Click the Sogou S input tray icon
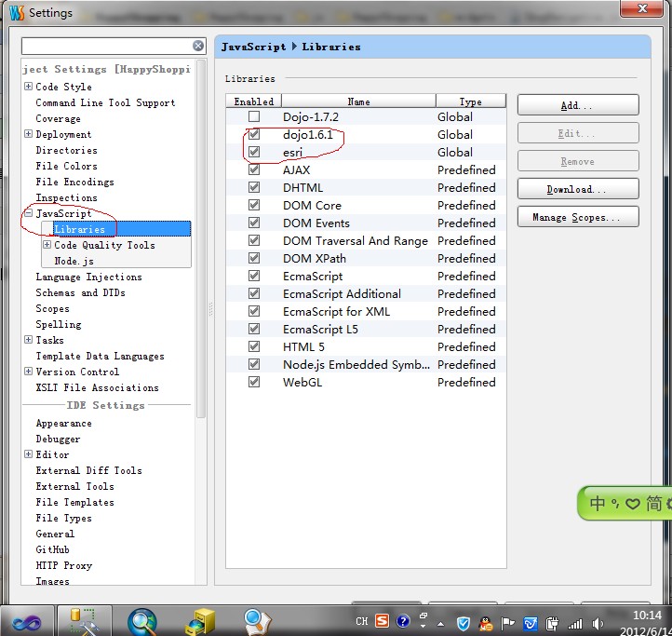This screenshot has height=636, width=672. [x=382, y=620]
